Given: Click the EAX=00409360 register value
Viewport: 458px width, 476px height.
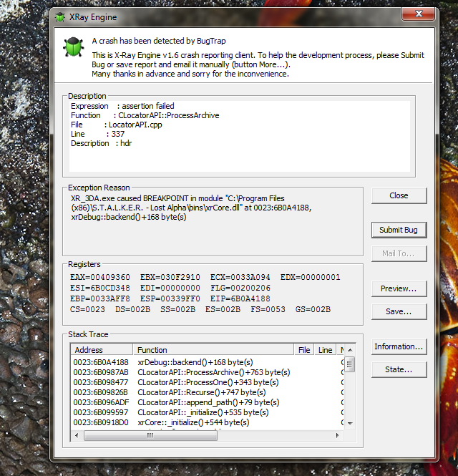Looking at the screenshot, I should coord(100,277).
